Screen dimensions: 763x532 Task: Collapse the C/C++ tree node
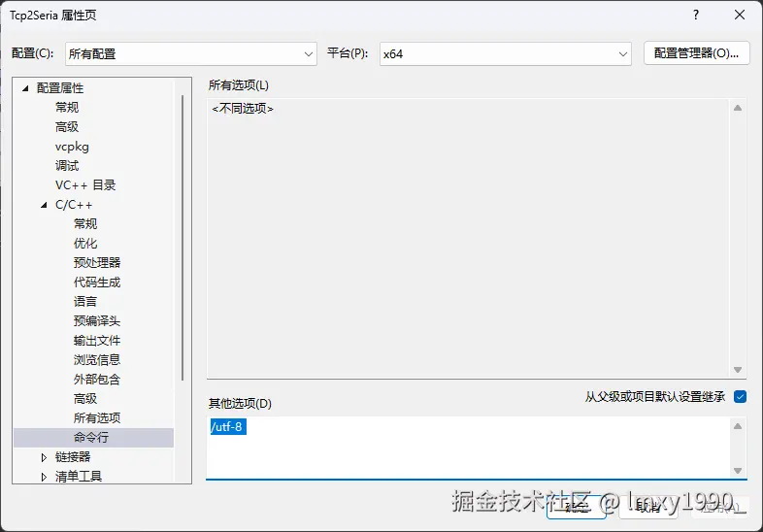44,205
